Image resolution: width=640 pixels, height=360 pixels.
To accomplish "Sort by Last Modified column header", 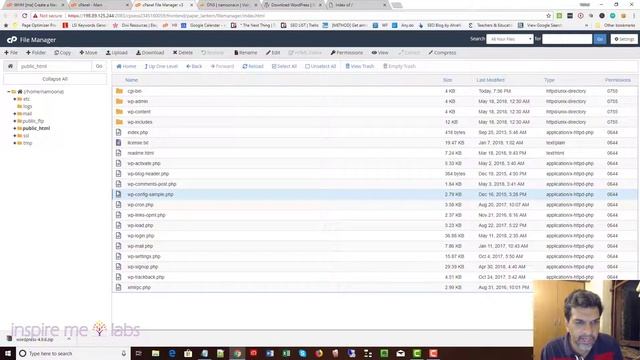I will click(x=490, y=80).
